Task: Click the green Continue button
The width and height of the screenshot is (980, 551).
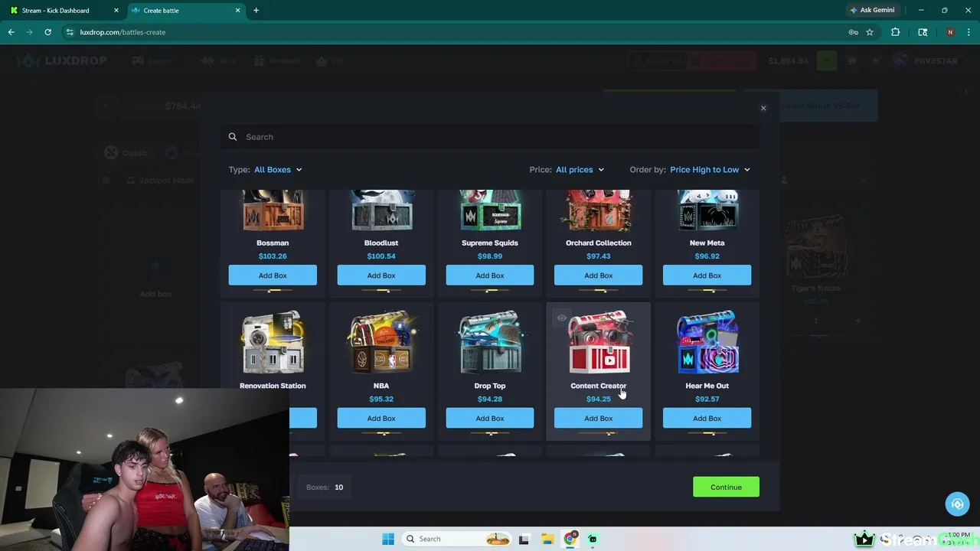Action: pos(726,487)
